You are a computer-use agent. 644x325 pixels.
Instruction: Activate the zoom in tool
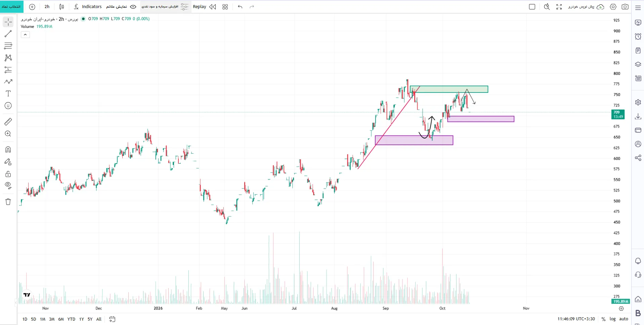(8, 134)
